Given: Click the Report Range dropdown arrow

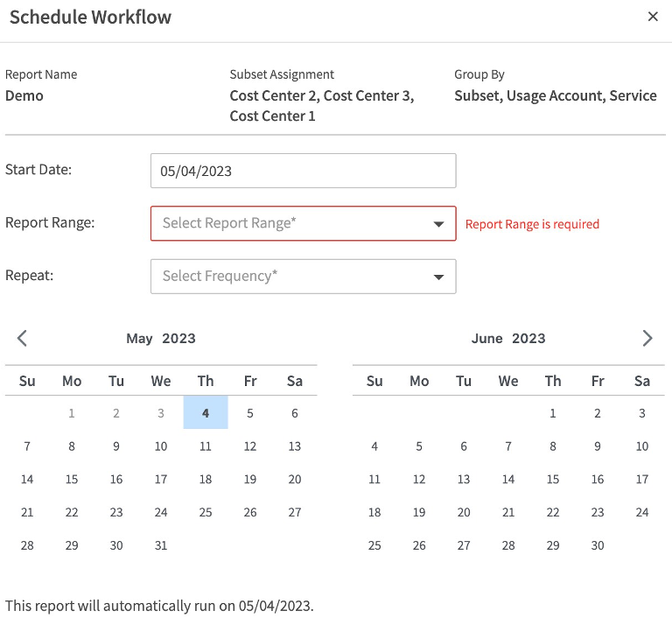Looking at the screenshot, I should [439, 224].
